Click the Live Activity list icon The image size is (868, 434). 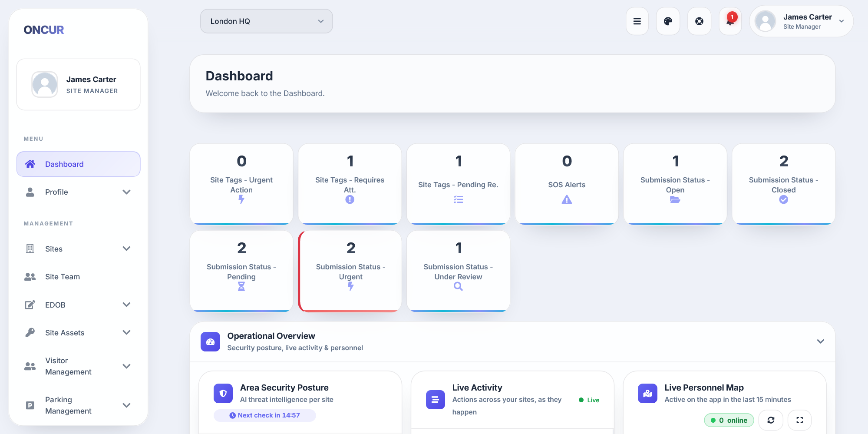[x=435, y=400]
